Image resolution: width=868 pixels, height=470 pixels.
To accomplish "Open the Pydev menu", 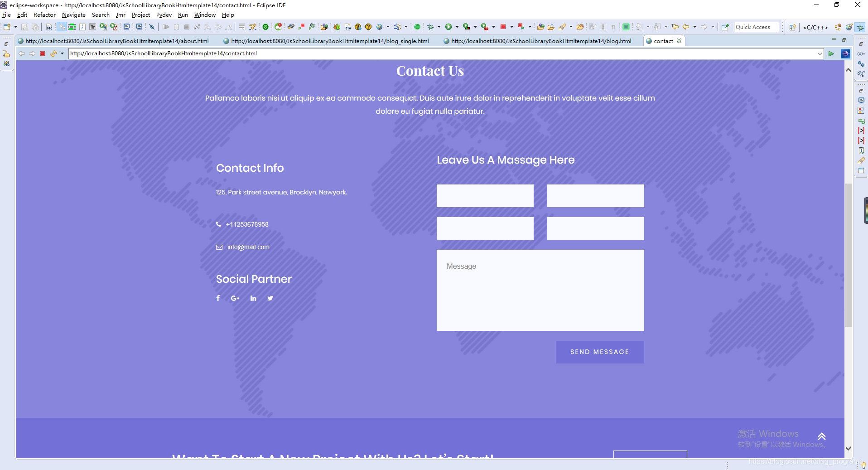I will point(164,15).
